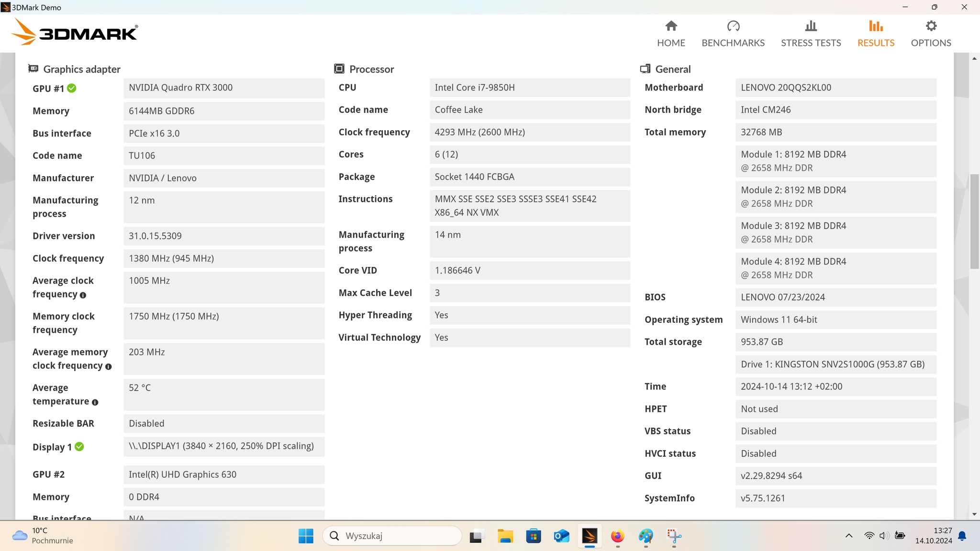Image resolution: width=980 pixels, height=551 pixels.
Task: Click the GUI version v2.29.8294 s64
Action: tap(836, 476)
